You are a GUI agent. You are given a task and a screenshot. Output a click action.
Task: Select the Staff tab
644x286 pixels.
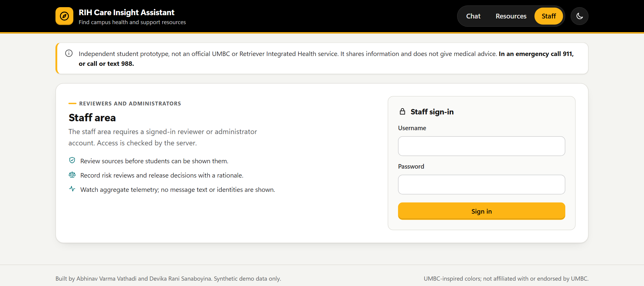click(549, 16)
